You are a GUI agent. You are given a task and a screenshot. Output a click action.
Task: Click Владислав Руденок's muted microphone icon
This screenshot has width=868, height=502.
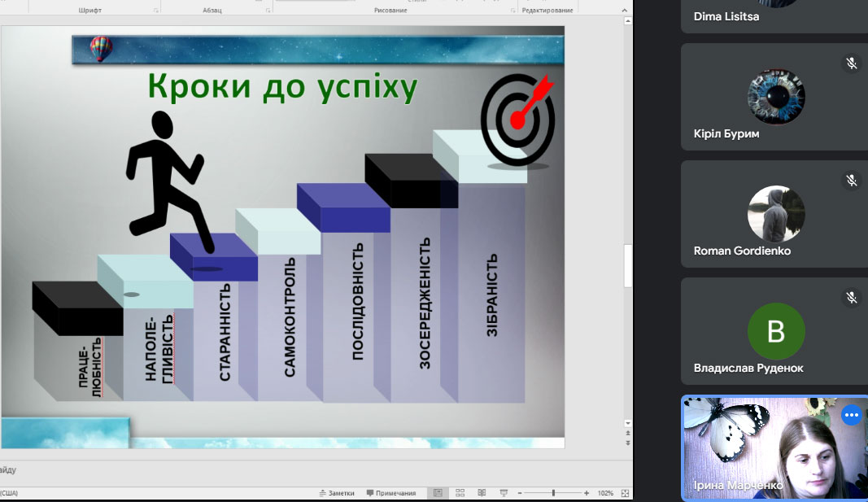coord(852,298)
